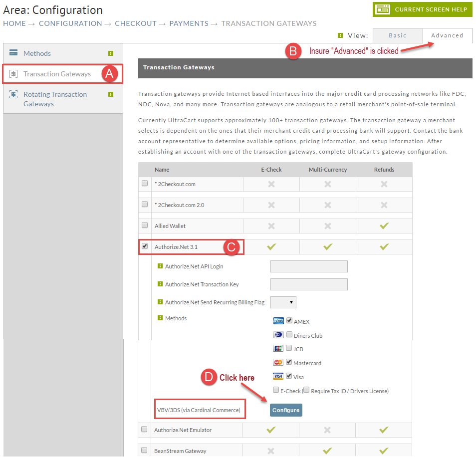Enable the 2Checkout.com 2.0 gateway checkbox

click(145, 204)
